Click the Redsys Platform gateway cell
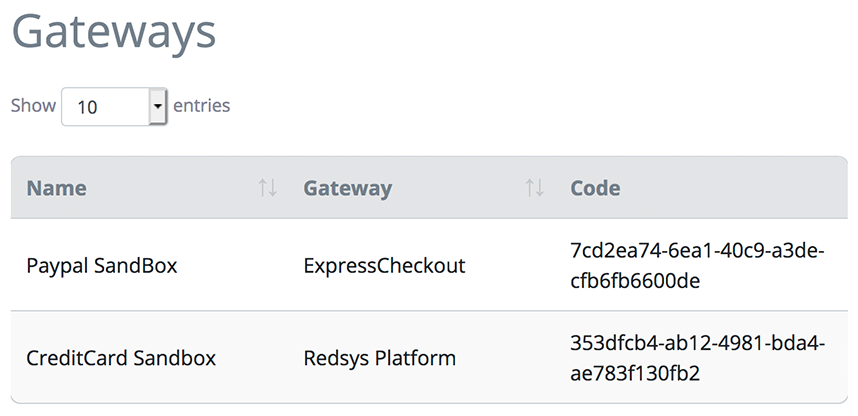Viewport: 858px width, 416px height. click(x=380, y=359)
